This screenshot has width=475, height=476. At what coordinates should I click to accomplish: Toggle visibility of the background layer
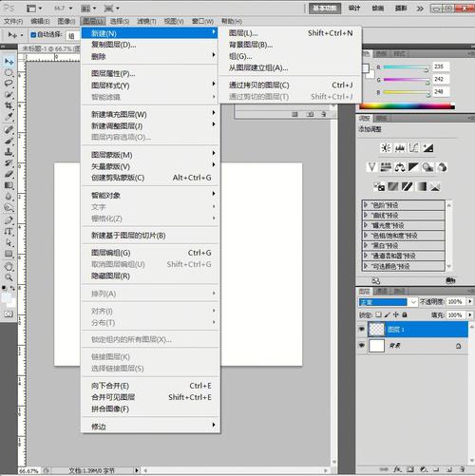362,346
